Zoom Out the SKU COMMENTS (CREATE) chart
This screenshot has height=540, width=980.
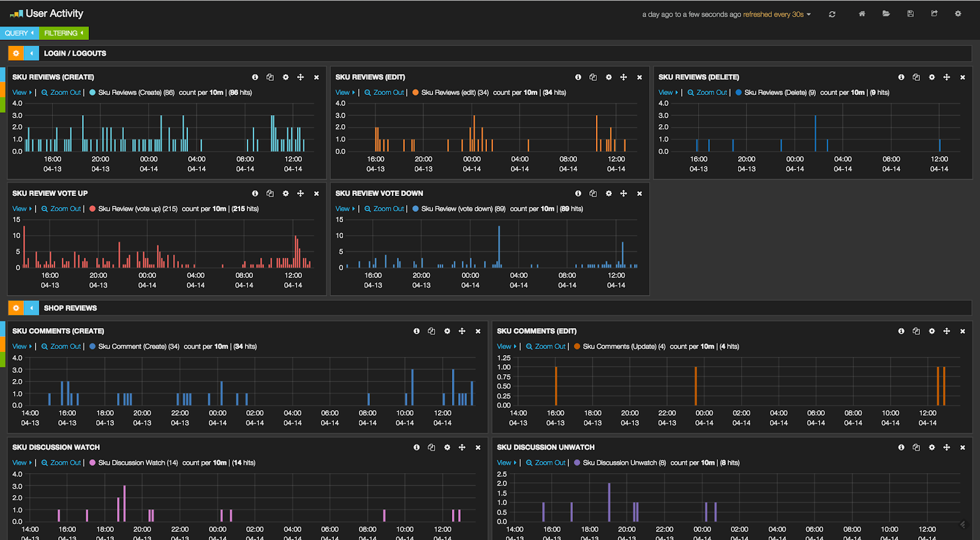(61, 347)
